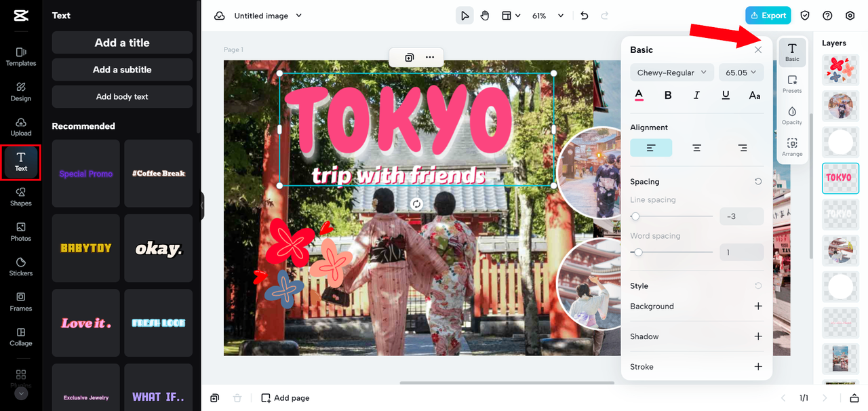Open the Shapes sidebar panel

pyautogui.click(x=21, y=197)
